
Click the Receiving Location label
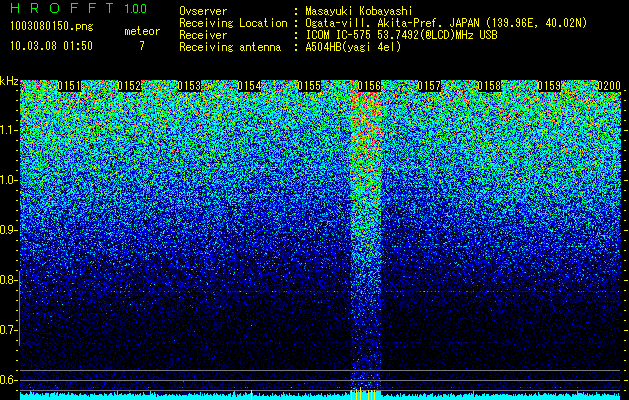pos(233,23)
